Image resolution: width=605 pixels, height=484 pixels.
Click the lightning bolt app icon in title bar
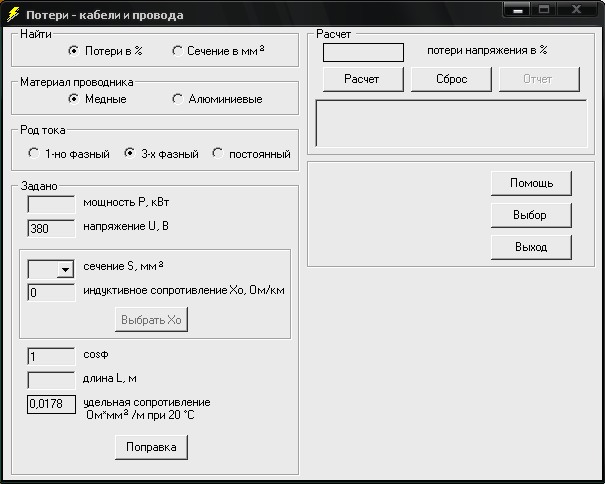pos(13,14)
